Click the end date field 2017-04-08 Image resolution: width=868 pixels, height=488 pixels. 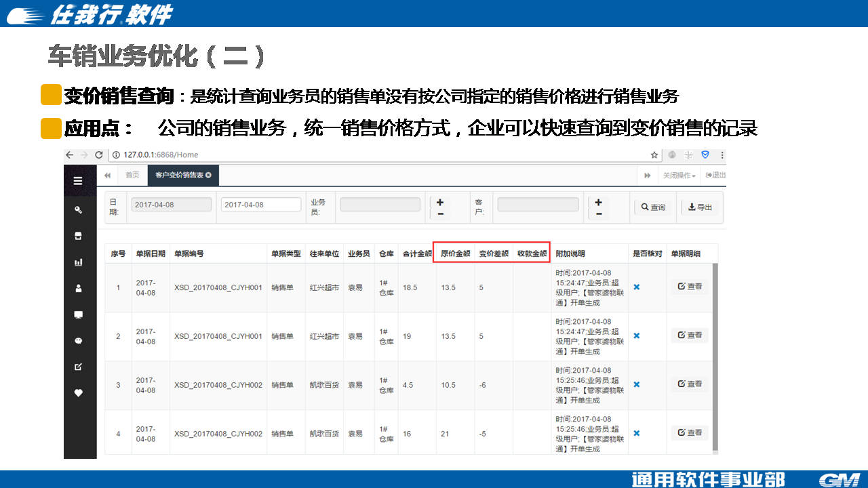click(261, 205)
